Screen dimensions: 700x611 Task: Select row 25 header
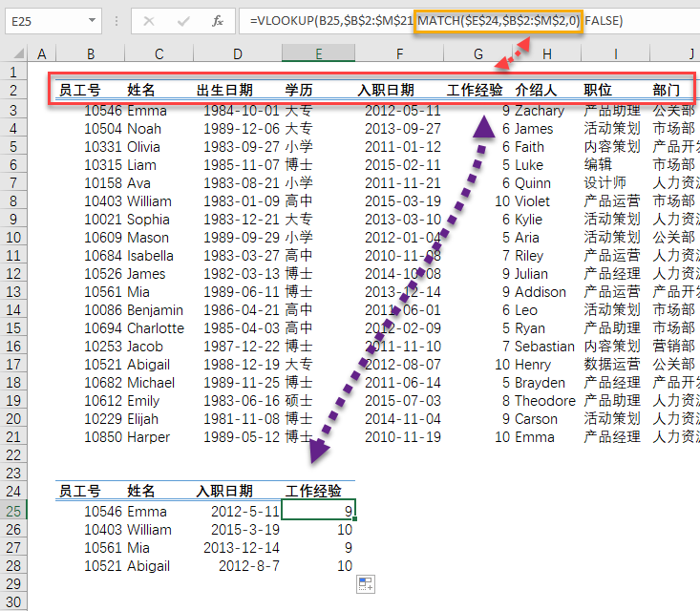point(13,511)
